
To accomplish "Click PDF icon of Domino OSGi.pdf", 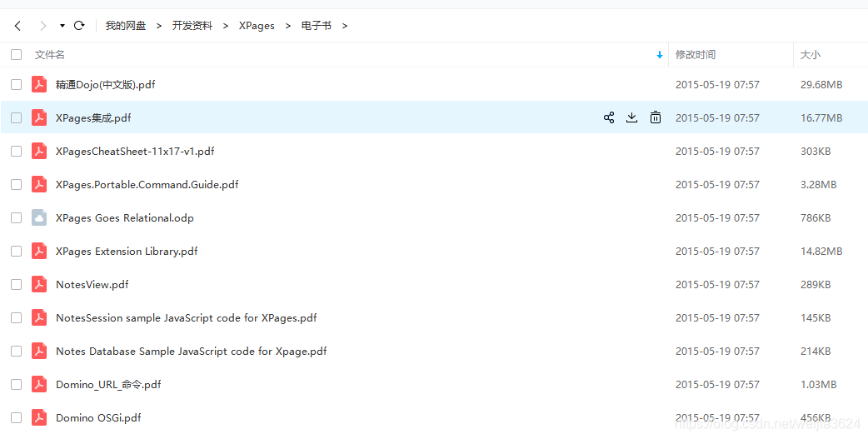I will (x=39, y=417).
